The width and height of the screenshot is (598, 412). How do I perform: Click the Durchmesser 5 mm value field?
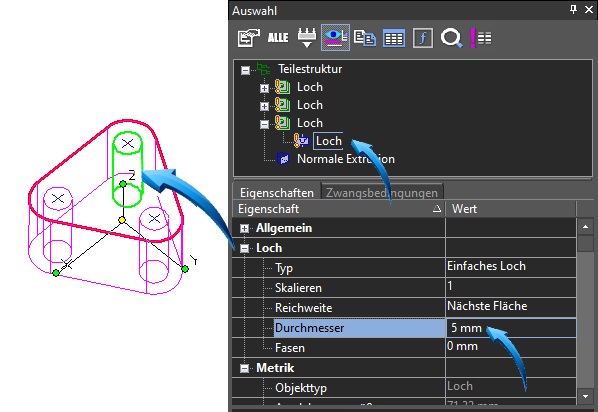coord(511,328)
